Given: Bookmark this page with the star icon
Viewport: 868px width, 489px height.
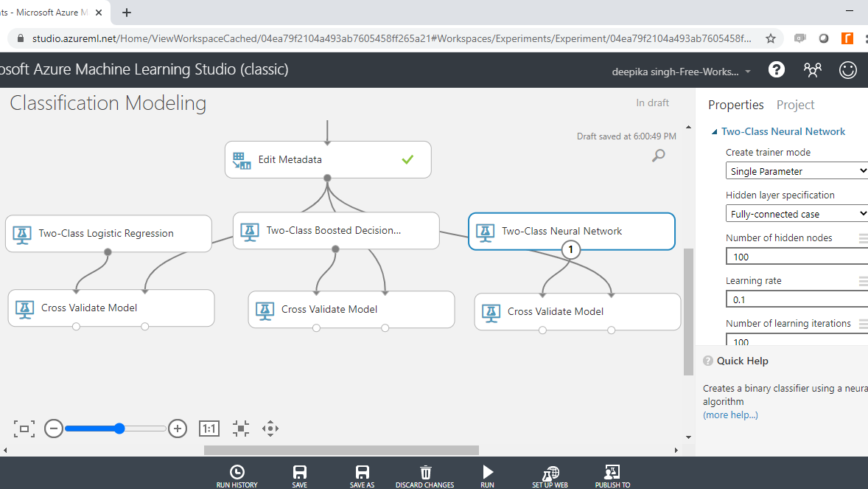Looking at the screenshot, I should tap(770, 38).
